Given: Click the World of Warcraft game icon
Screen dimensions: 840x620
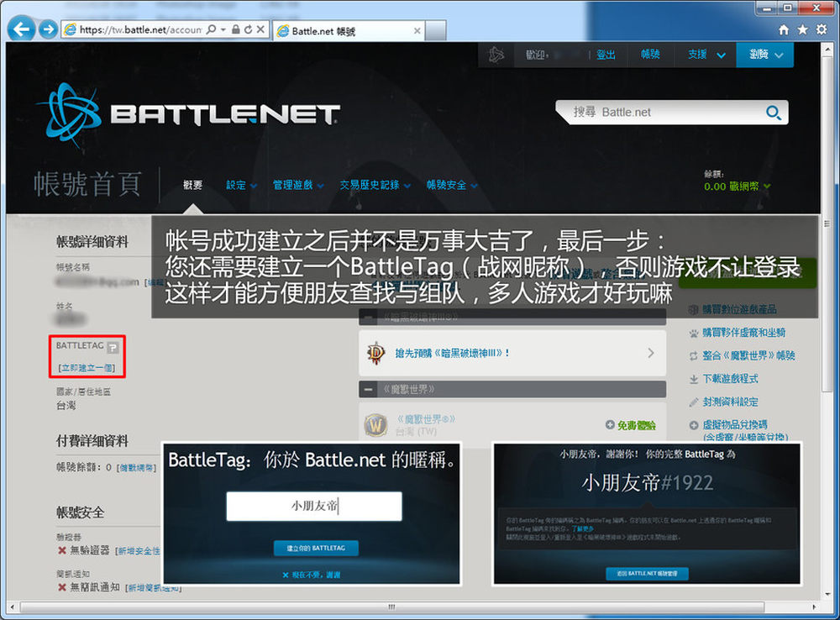Looking at the screenshot, I should point(375,425).
